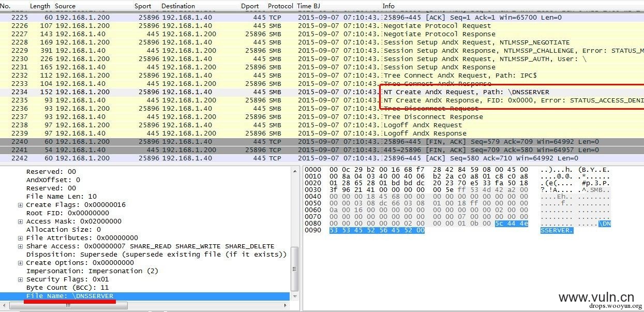Sort packets by Protocol column header
Screen dimensions: 644x312
(280, 6)
